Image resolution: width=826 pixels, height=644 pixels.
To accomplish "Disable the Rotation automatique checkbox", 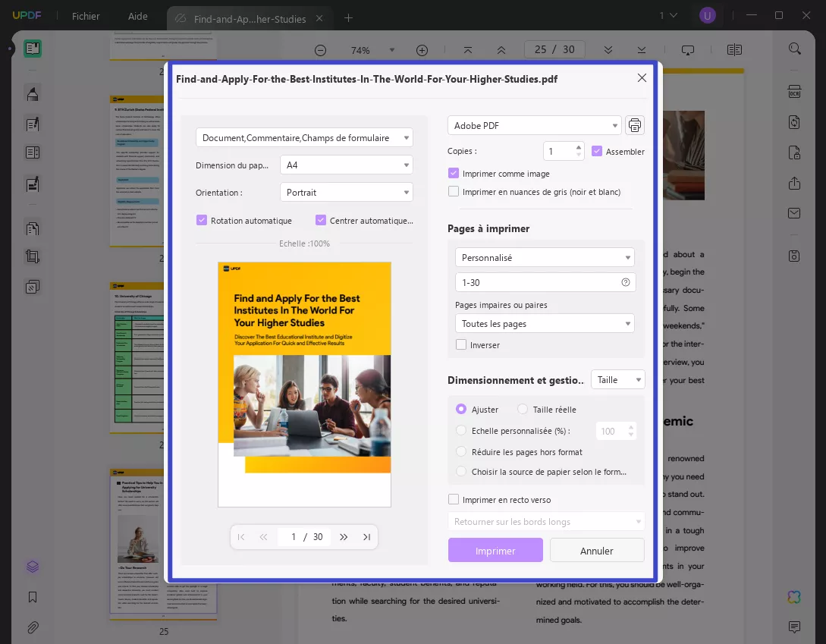I will click(x=202, y=220).
